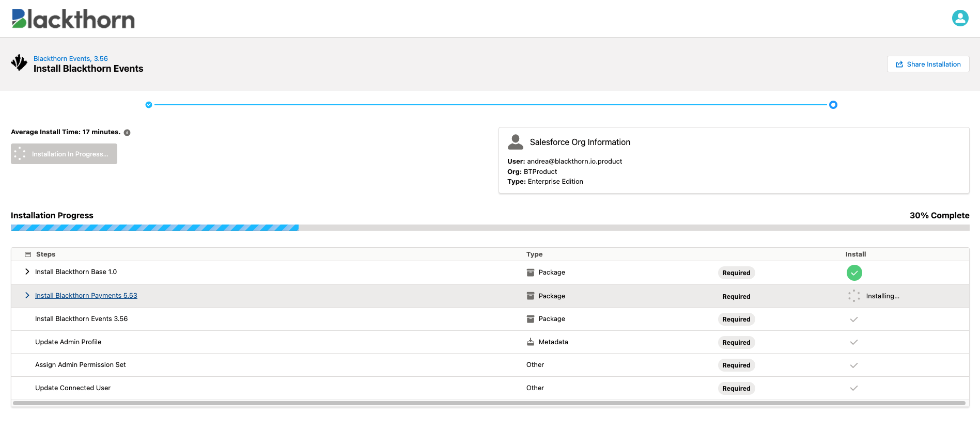Click the horizontal scrollbar under the steps table
The width and height of the screenshot is (980, 432).
tap(489, 403)
